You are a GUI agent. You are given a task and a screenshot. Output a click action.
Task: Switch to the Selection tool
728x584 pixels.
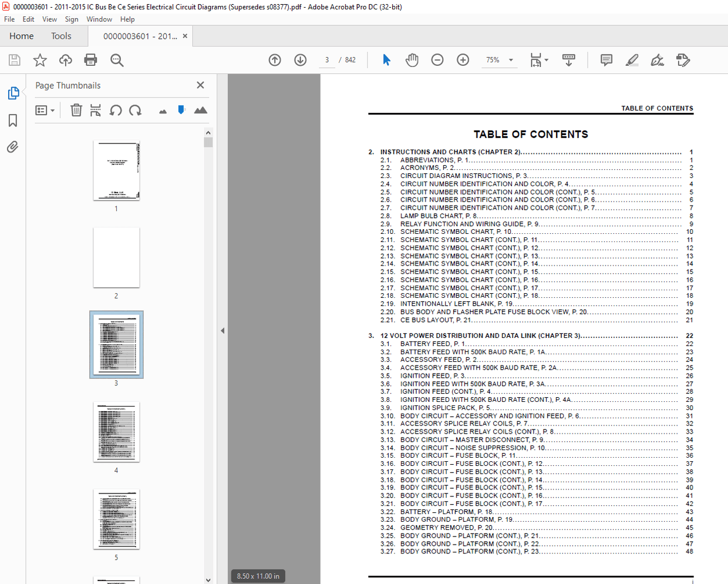386,60
